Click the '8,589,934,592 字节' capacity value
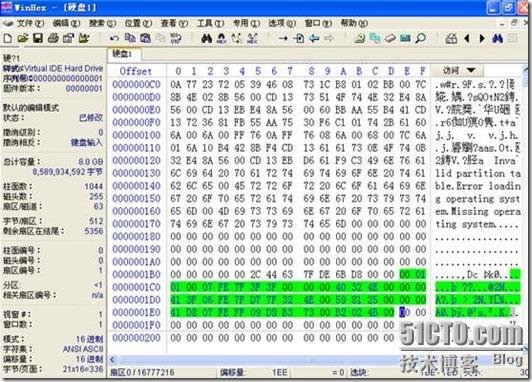The height and width of the screenshot is (382, 532). point(68,172)
